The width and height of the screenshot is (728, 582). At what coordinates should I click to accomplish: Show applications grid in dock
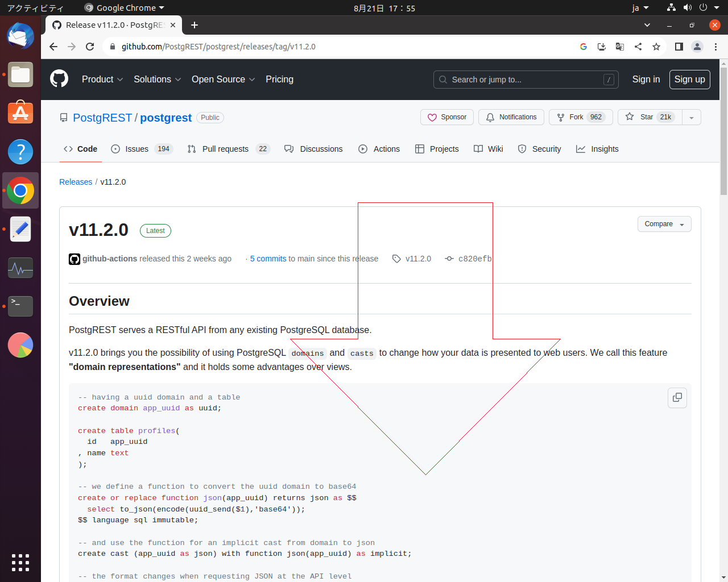[20, 562]
